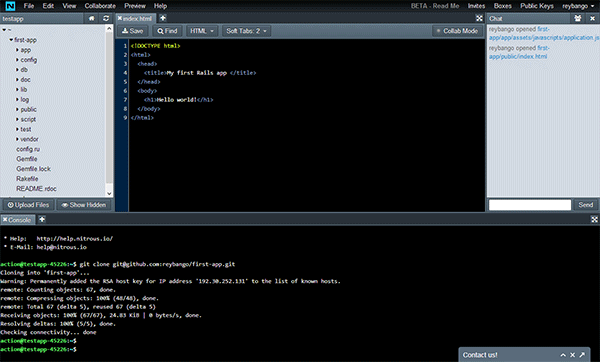Toggle Collab Mode
600x362 pixels.
click(457, 31)
